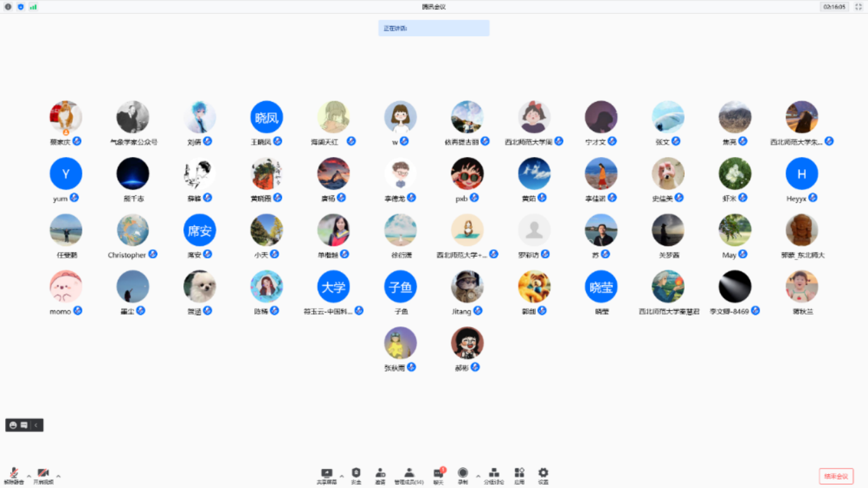Open the apps (应用) grid icon
The image size is (868, 488).
point(519,475)
